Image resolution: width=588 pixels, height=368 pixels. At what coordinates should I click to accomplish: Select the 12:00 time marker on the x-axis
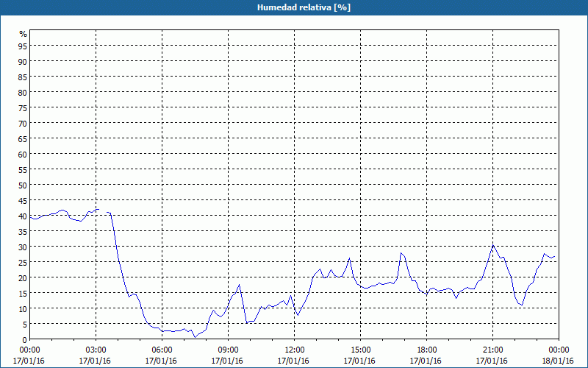click(x=294, y=350)
